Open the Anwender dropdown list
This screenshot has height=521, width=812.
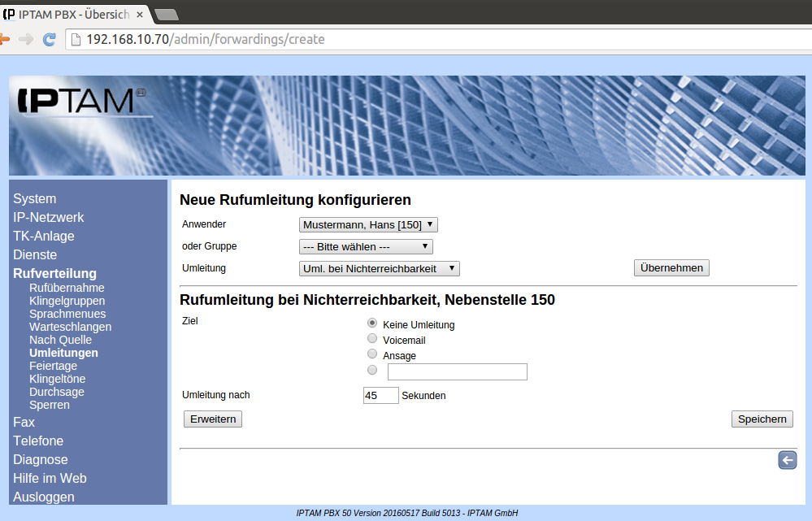pyautogui.click(x=369, y=224)
